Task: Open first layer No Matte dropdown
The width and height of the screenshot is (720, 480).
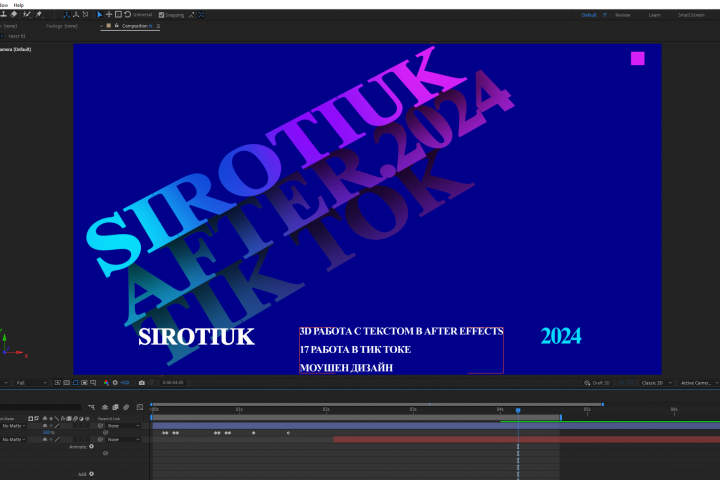Action: (x=14, y=426)
